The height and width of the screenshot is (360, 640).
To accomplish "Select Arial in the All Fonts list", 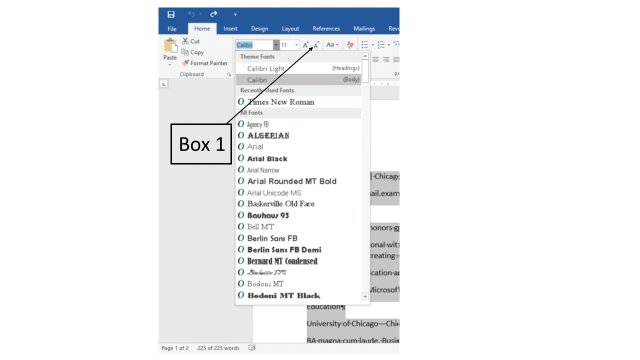I will 298,147.
